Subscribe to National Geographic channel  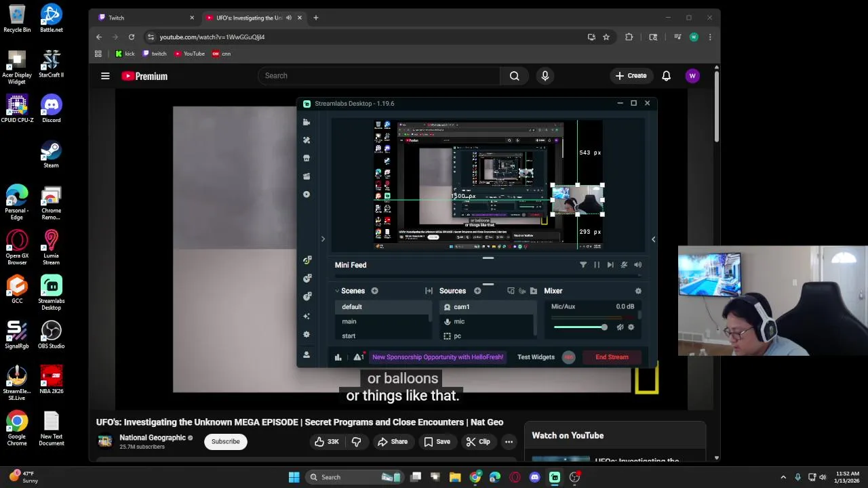point(225,442)
